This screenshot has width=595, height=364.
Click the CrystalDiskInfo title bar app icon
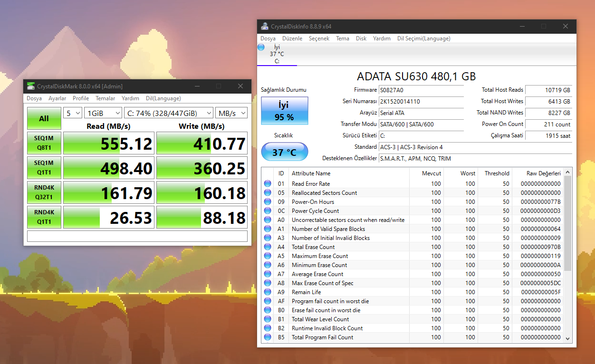point(264,26)
